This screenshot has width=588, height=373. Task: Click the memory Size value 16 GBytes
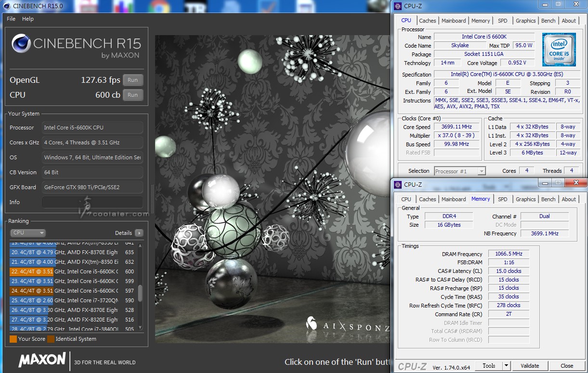click(x=449, y=225)
